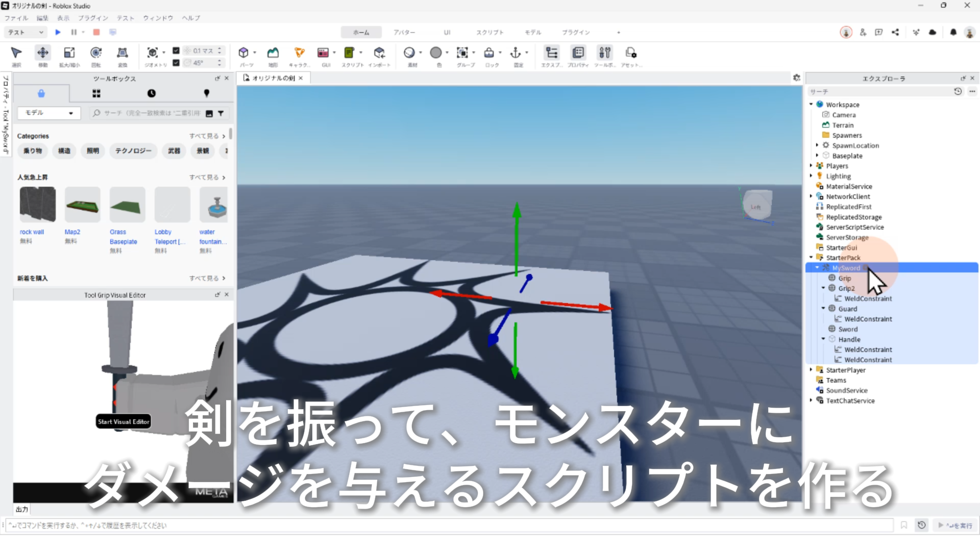Collapse the Workspace tree node
Screen dimensions: 980x551
811,105
